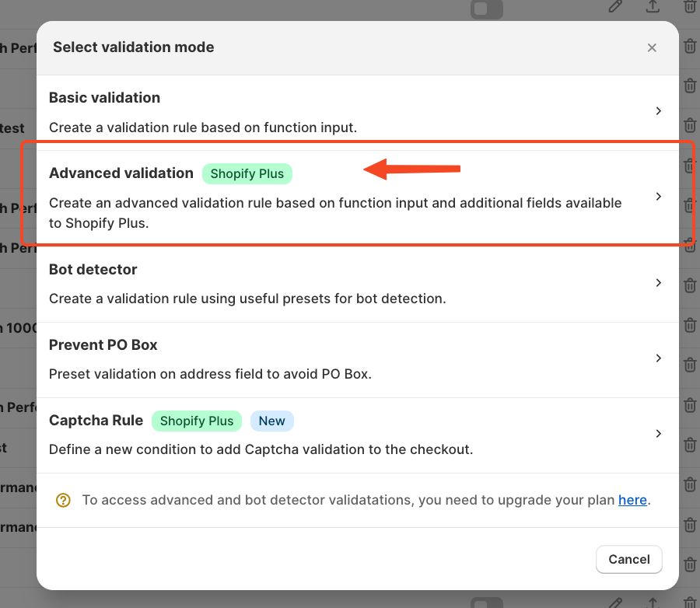The height and width of the screenshot is (608, 700).
Task: Toggle the switch below the dialog's bottom edge
Action: pyautogui.click(x=487, y=603)
